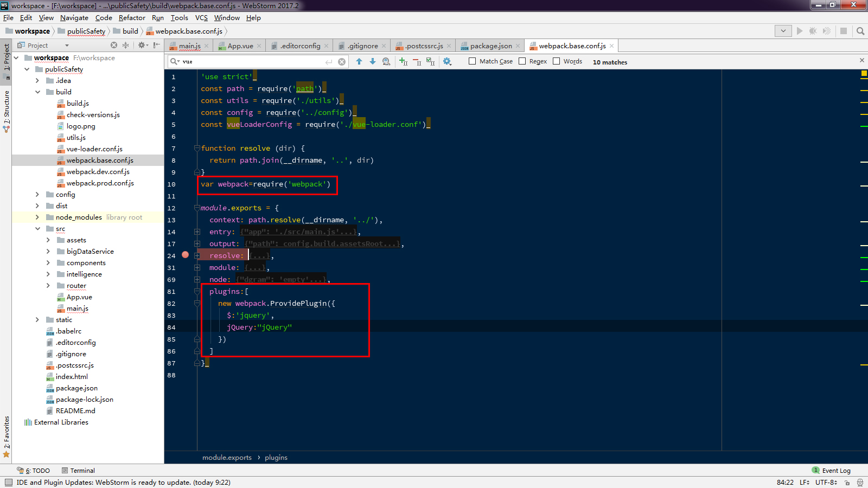
Task: Expand the config folder
Action: (37, 195)
